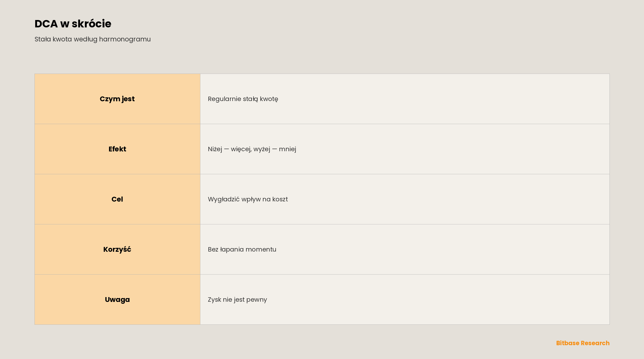Click the Uwaga header cell

point(117,299)
